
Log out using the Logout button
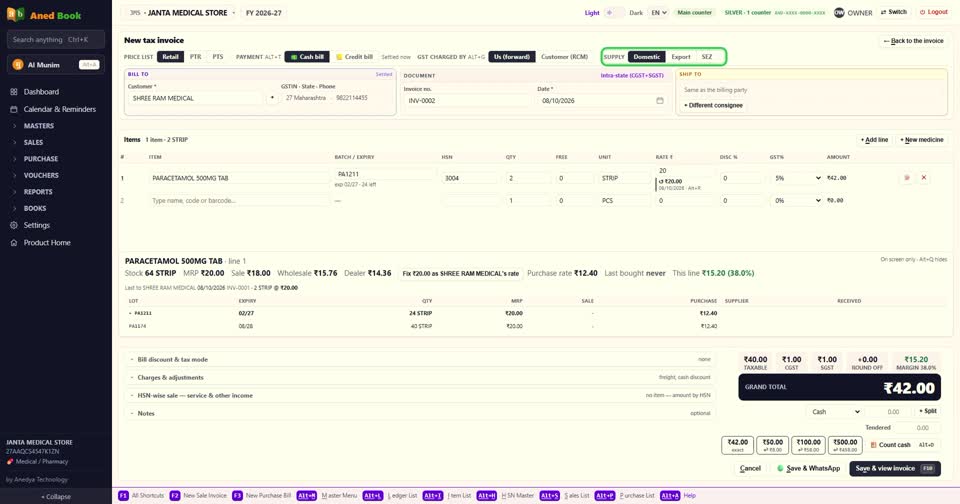pyautogui.click(x=933, y=12)
